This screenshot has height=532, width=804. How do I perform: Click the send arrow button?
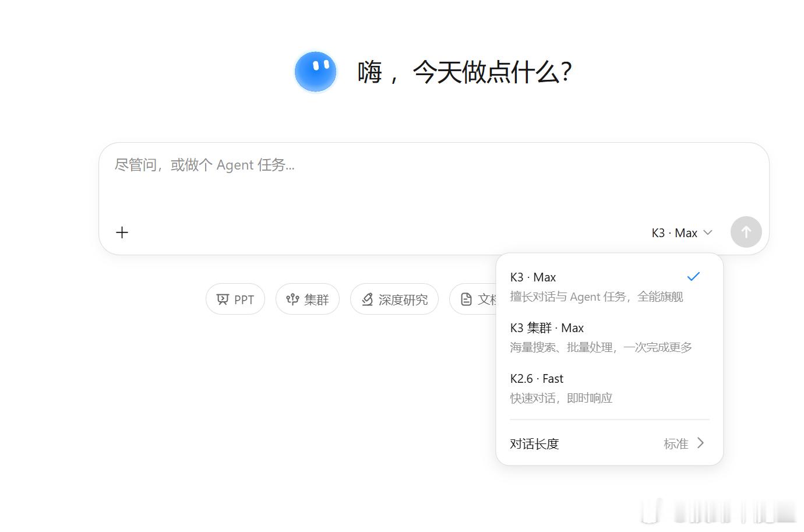(746, 232)
